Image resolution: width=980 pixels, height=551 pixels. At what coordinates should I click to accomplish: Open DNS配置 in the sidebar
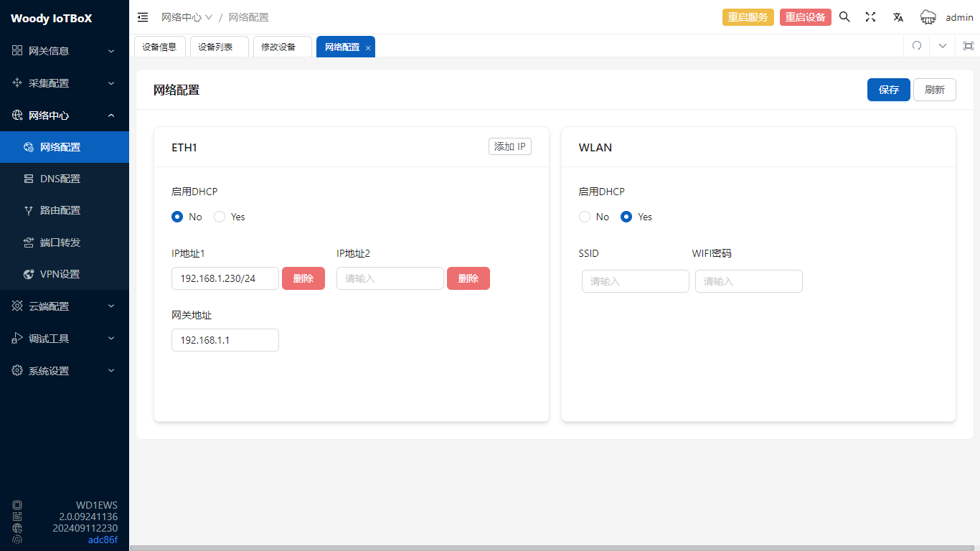(60, 179)
